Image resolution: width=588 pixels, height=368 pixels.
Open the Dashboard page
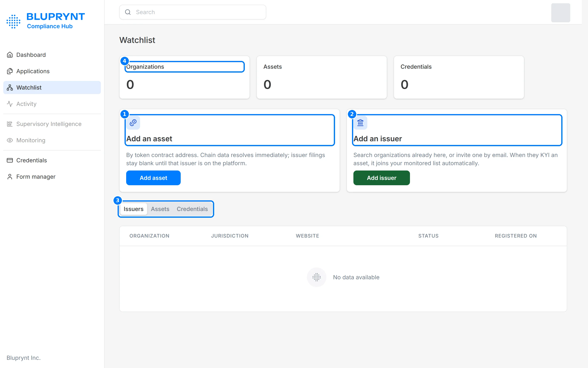pos(52,55)
